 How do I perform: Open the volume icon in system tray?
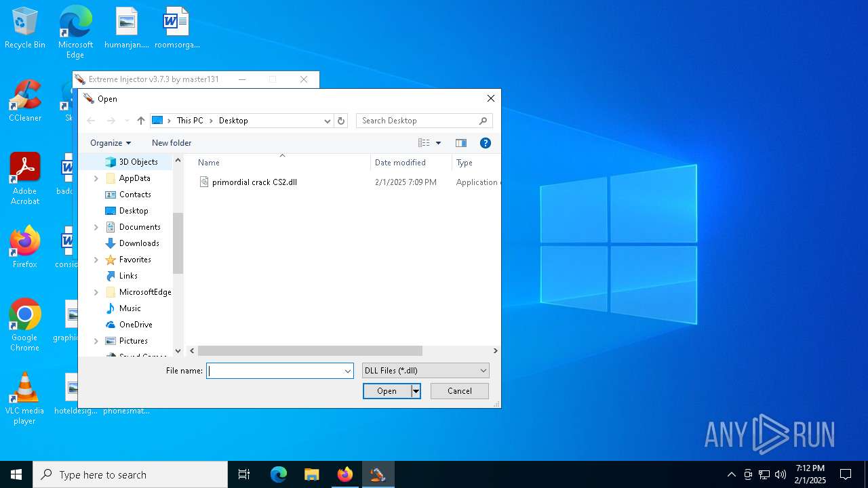click(781, 474)
